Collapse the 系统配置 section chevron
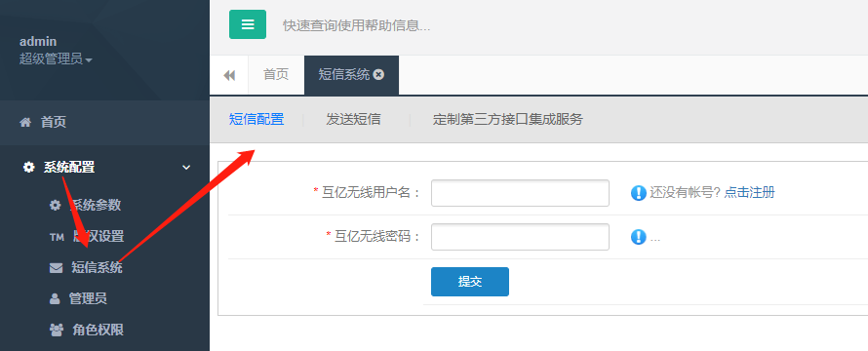The image size is (868, 351). pyautogui.click(x=186, y=167)
